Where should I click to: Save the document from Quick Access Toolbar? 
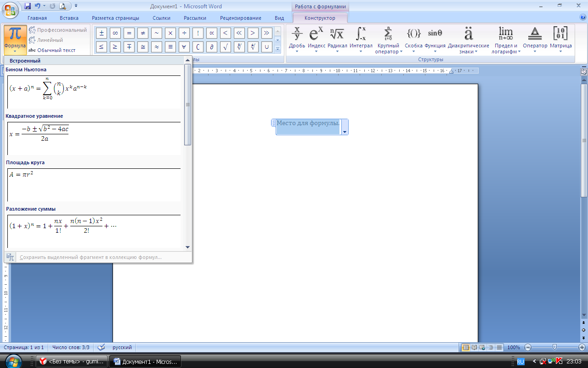pos(28,6)
